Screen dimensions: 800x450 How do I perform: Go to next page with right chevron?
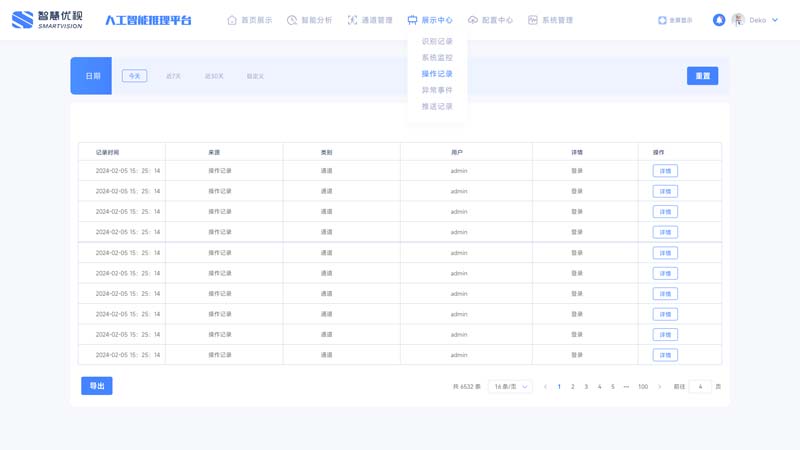660,387
